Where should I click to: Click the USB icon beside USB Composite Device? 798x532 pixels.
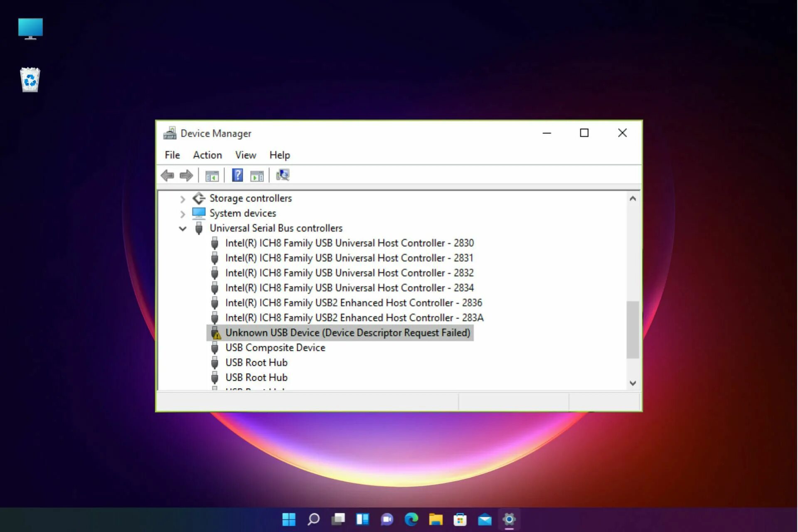214,347
